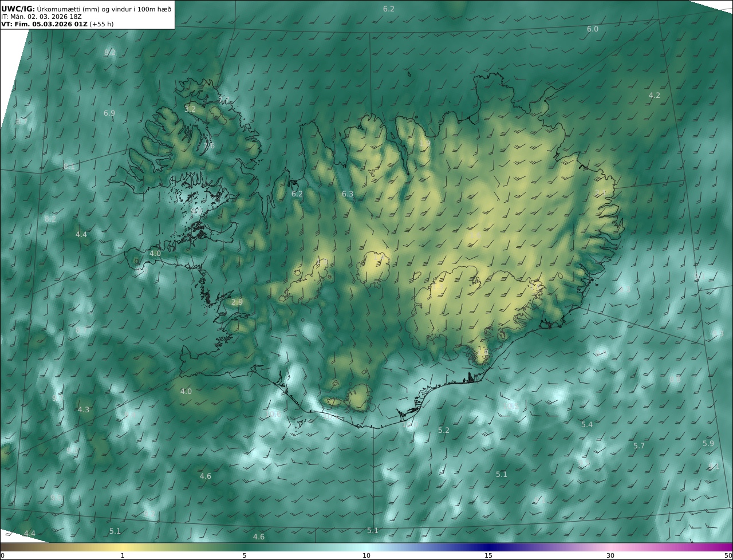Select the 8.1 value west of Iceland
This screenshot has width=733, height=560.
point(69,166)
